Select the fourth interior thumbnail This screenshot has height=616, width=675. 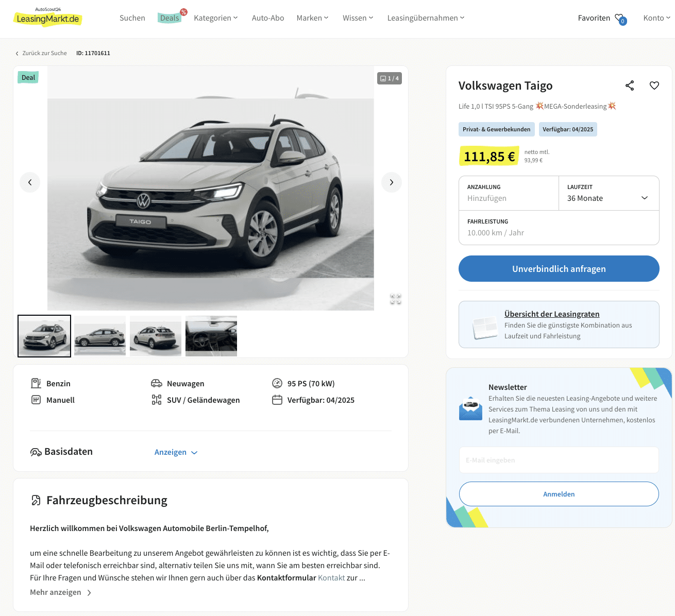click(x=211, y=336)
